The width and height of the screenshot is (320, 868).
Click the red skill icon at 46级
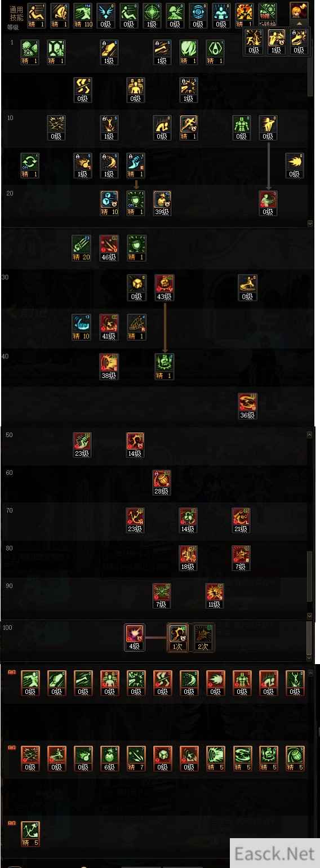click(x=109, y=247)
